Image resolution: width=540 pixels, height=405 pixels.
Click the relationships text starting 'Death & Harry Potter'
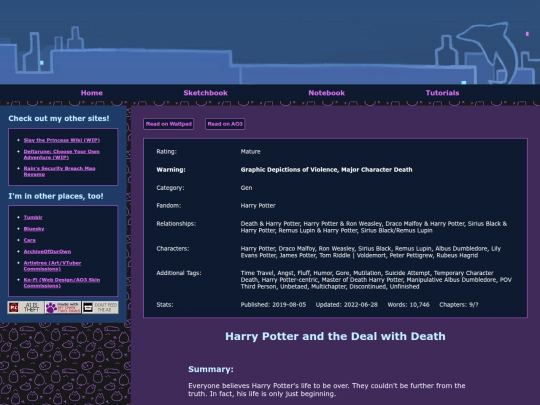(374, 227)
